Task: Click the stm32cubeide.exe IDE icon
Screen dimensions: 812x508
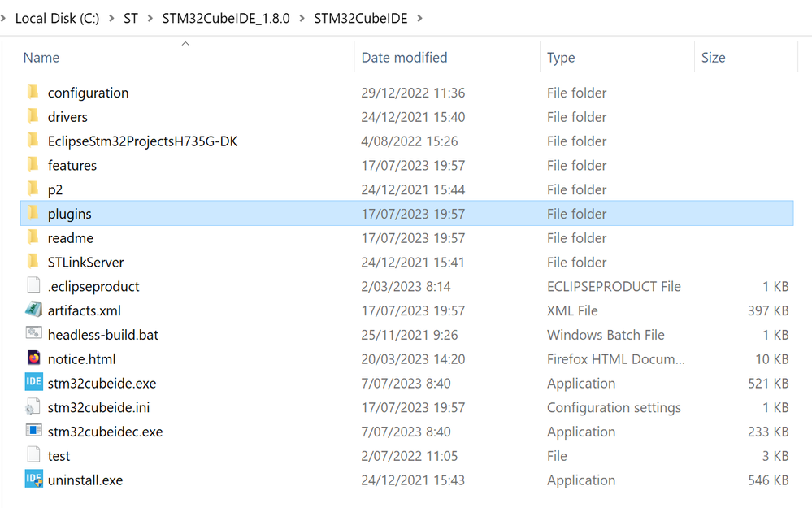Action: (x=33, y=383)
